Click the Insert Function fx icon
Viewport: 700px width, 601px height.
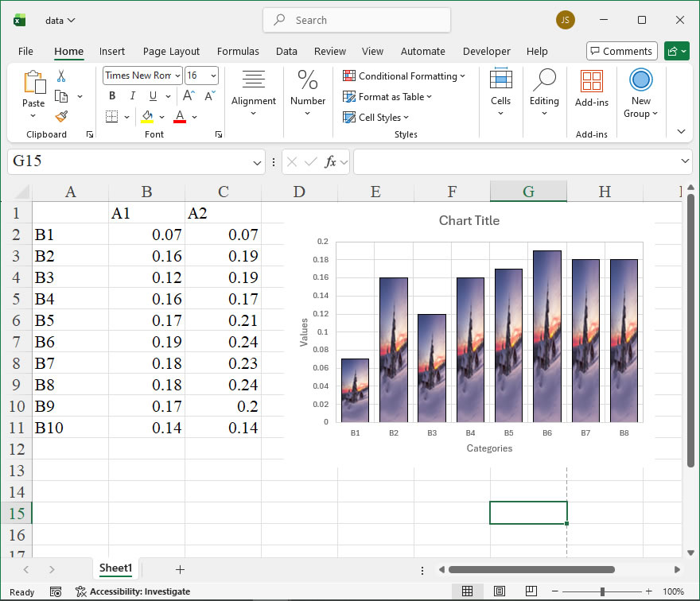pos(331,161)
